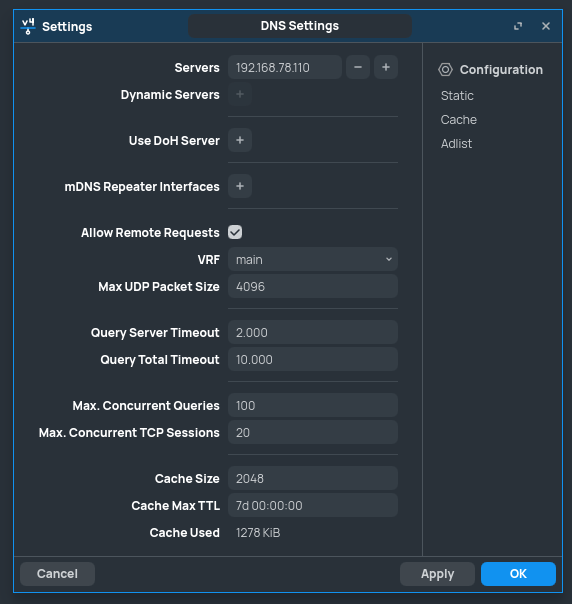Close the DNS Settings dialog
The width and height of the screenshot is (572, 604).
point(546,26)
